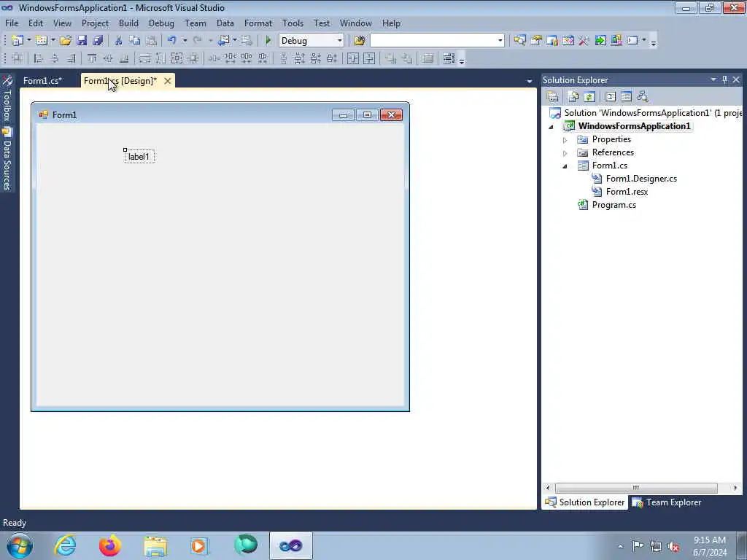Open the Properties Window toolbar icon

click(x=536, y=41)
